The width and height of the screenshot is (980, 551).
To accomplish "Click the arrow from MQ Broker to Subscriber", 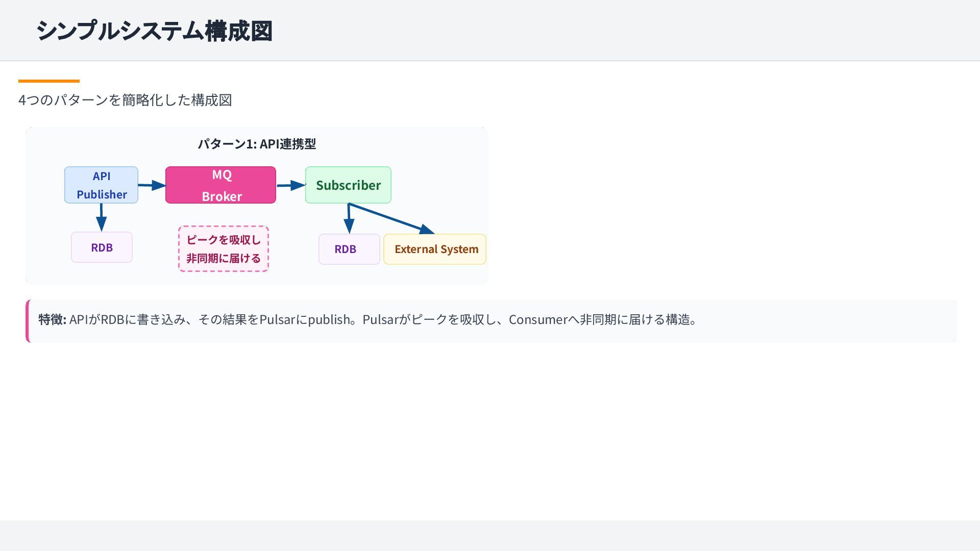I will coord(290,185).
